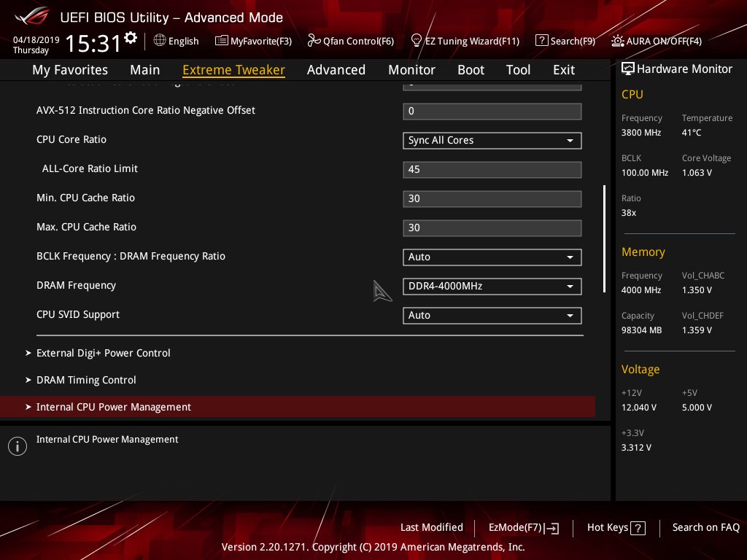This screenshot has height=560, width=747.
Task: Switch to EzMode(F7)
Action: click(x=524, y=528)
